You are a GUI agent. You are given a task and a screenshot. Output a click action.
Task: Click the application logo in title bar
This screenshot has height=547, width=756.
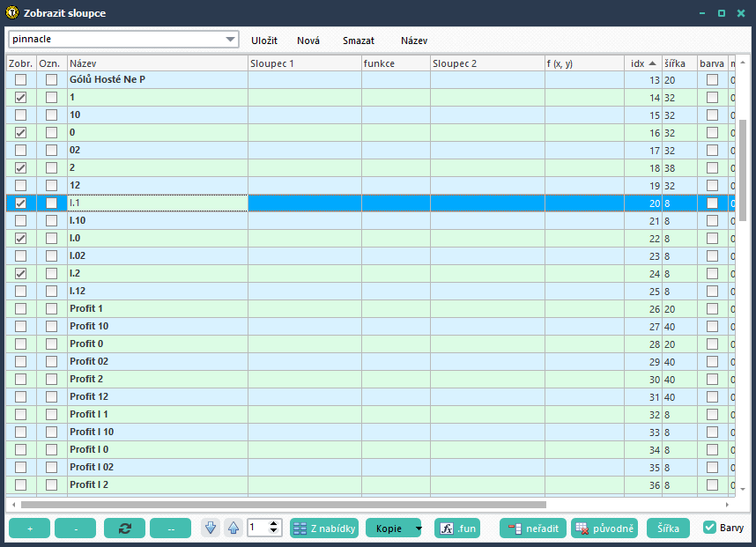point(12,12)
